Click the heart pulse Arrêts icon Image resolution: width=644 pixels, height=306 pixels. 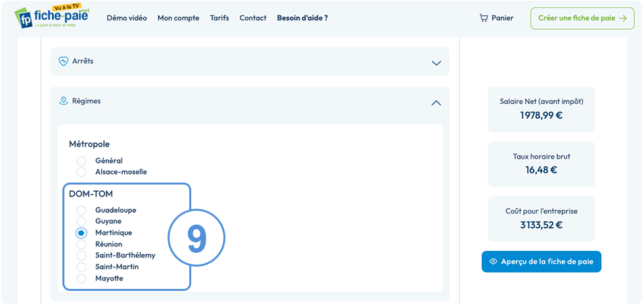point(63,61)
